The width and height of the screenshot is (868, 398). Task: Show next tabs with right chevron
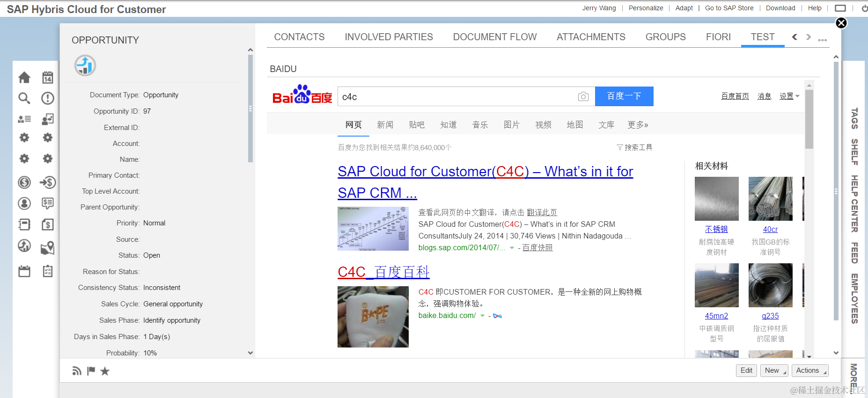click(809, 37)
